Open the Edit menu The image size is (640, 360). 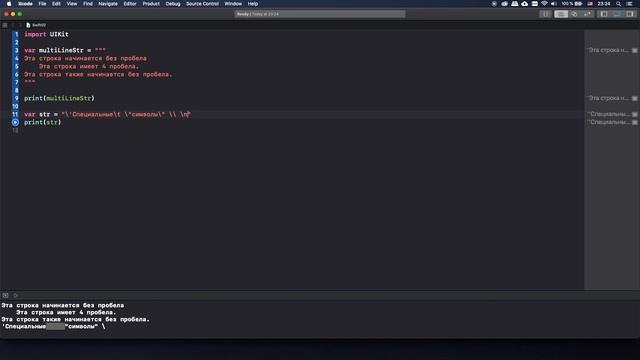(56, 4)
